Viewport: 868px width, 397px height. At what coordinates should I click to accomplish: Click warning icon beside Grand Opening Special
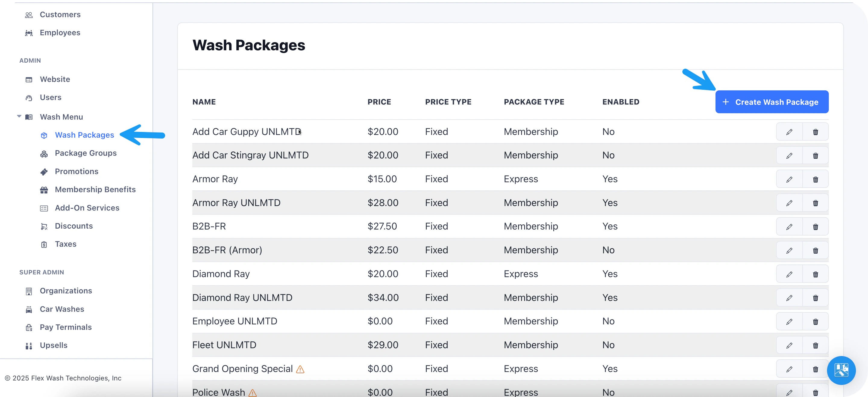pos(300,369)
